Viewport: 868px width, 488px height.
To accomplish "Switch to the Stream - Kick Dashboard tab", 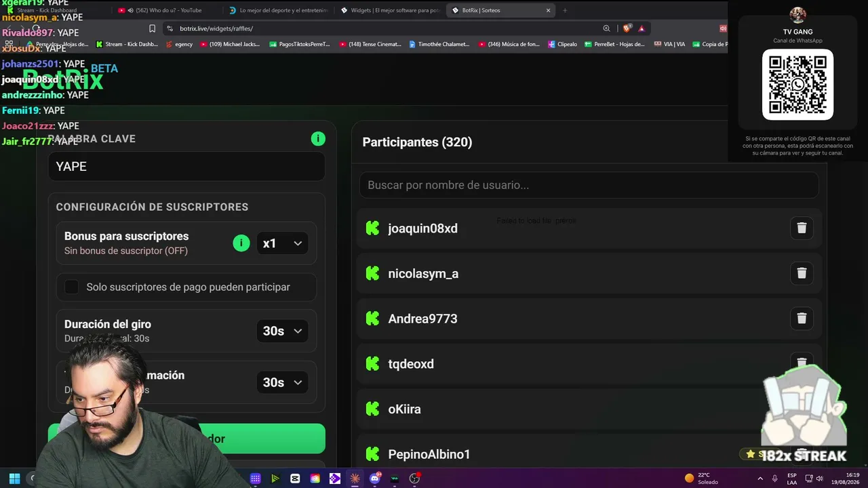I will tap(54, 10).
